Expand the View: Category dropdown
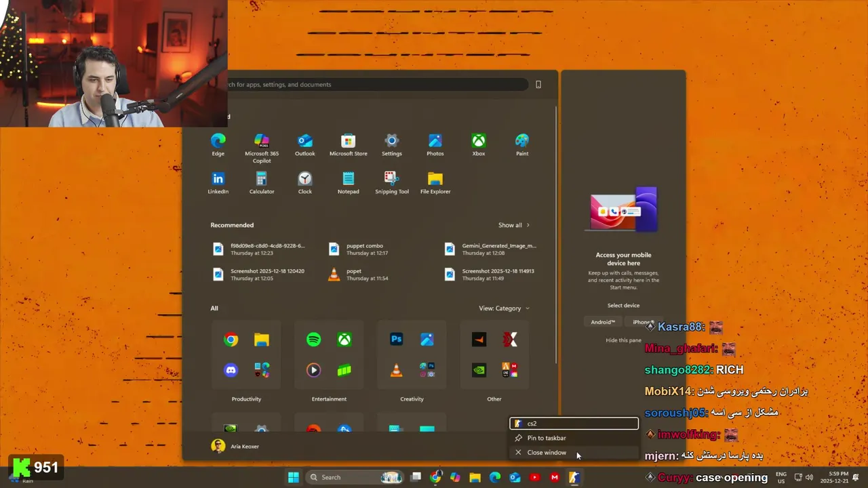Viewport: 868px width, 488px height. tap(504, 308)
